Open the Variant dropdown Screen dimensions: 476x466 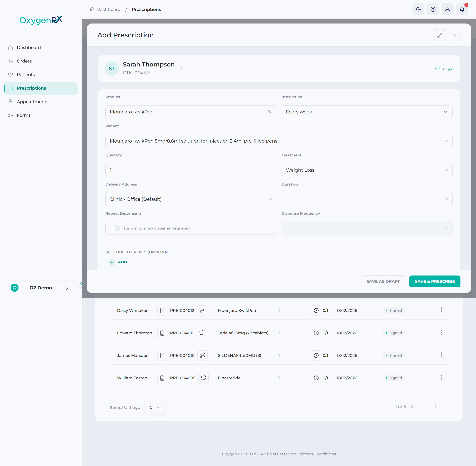279,141
